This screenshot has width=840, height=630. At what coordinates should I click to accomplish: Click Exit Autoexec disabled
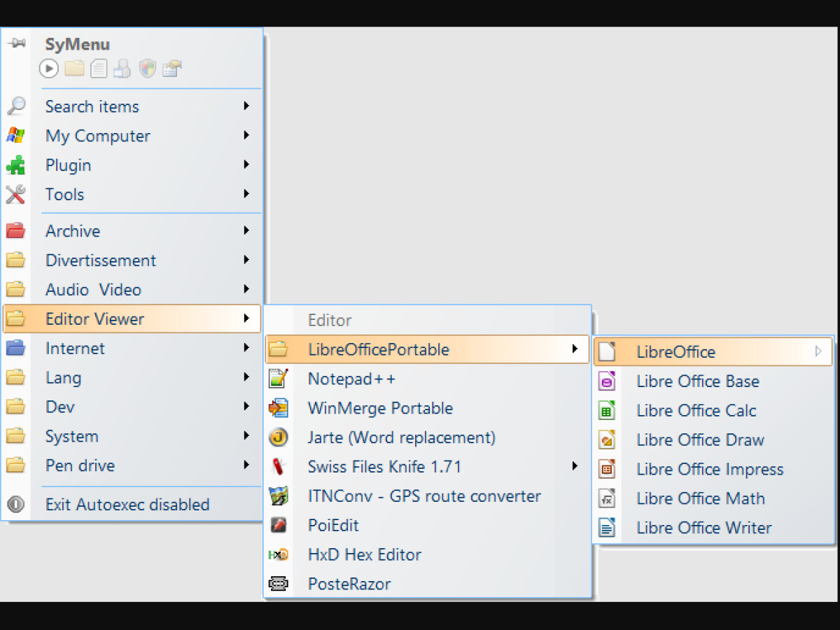(x=127, y=505)
